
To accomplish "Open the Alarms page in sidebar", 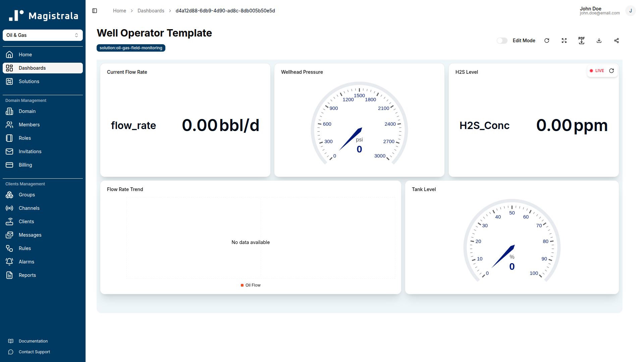I will pos(26,262).
